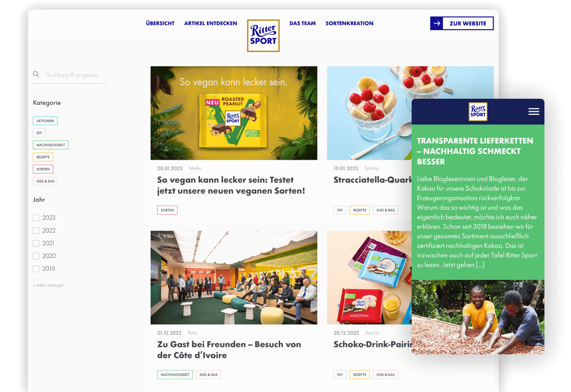This screenshot has width=571, height=392.
Task: Select the Rezepte category filter tag
Action: pyautogui.click(x=43, y=157)
